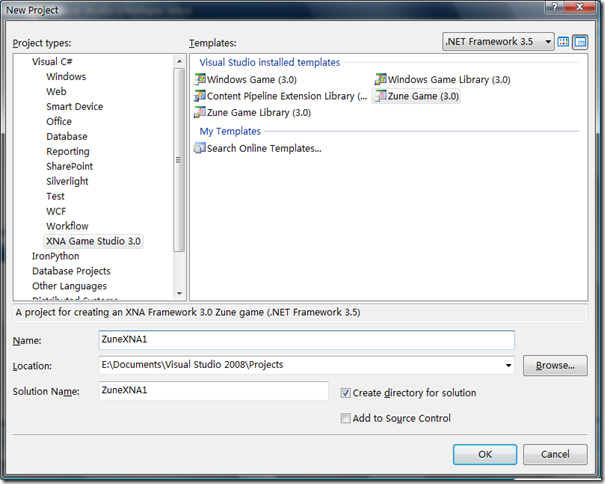Switch templates view to small icons
This screenshot has width=605, height=484.
point(580,42)
